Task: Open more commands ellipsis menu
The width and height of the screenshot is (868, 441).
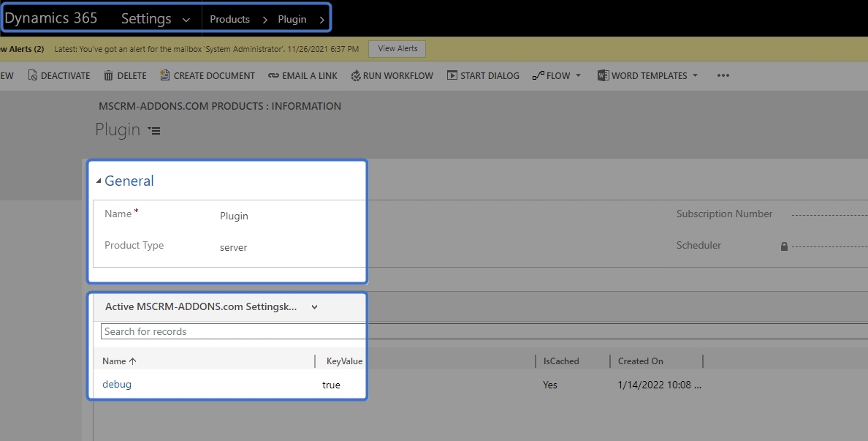Action: [723, 75]
